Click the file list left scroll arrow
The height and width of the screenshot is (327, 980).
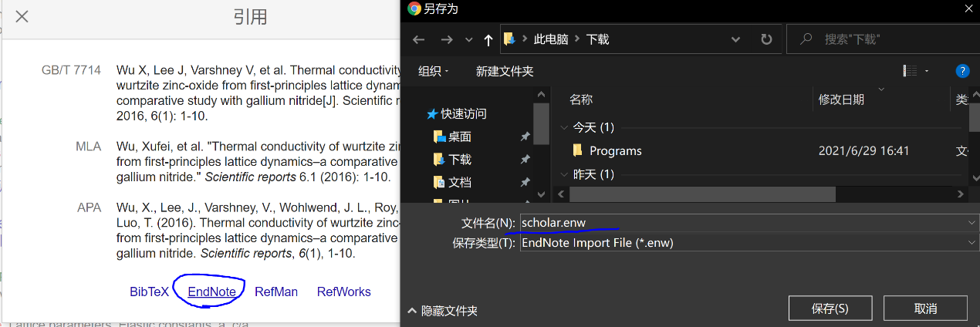(561, 194)
